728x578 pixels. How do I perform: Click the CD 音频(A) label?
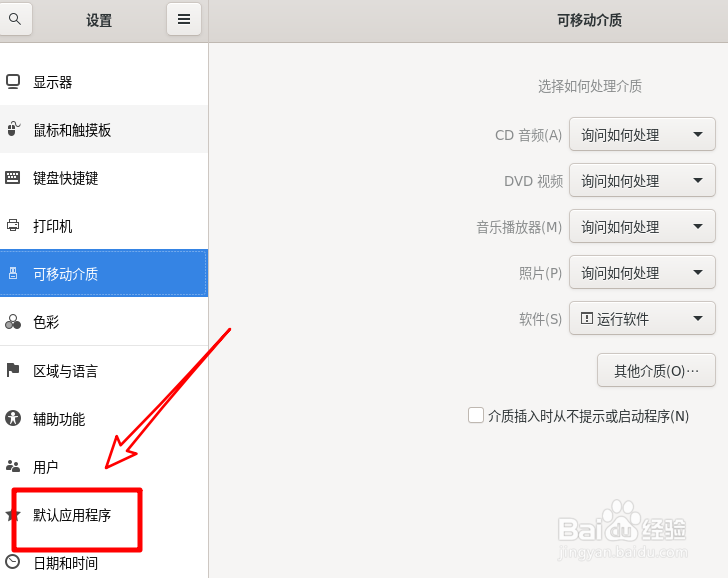(x=528, y=135)
